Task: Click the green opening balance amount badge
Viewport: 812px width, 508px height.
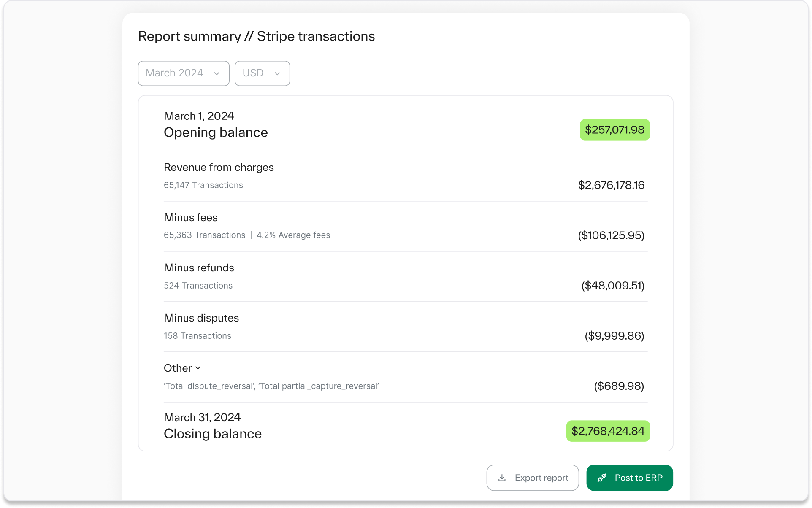Action: click(614, 130)
